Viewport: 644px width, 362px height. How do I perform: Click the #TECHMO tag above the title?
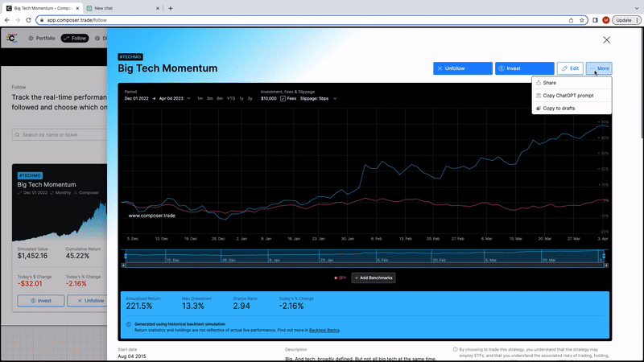coord(130,57)
